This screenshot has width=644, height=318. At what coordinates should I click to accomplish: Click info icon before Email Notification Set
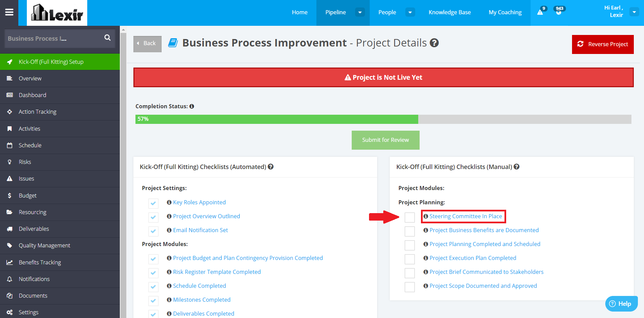tap(169, 230)
